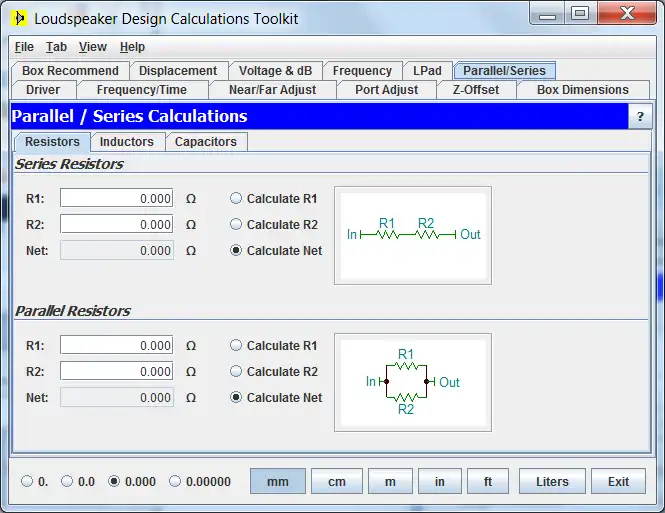The height and width of the screenshot is (513, 665).
Task: Switch to the Capacitors tab
Action: pos(206,142)
